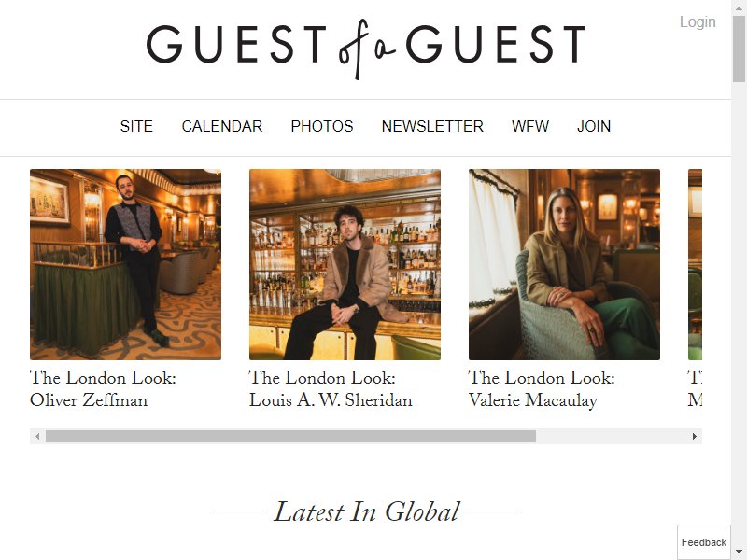Open the partially visible fourth carousel image
Viewport: 747px width, 560px height.
[x=695, y=264]
